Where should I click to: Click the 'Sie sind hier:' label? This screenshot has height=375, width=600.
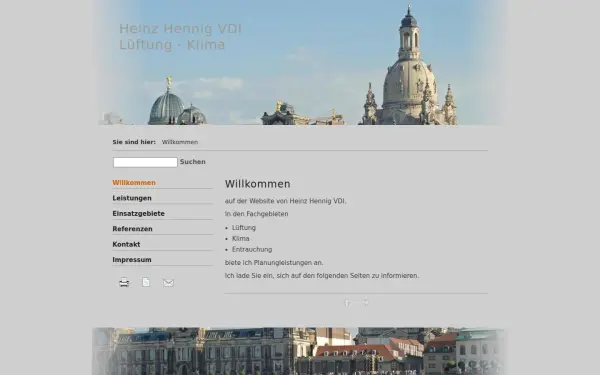pos(134,142)
